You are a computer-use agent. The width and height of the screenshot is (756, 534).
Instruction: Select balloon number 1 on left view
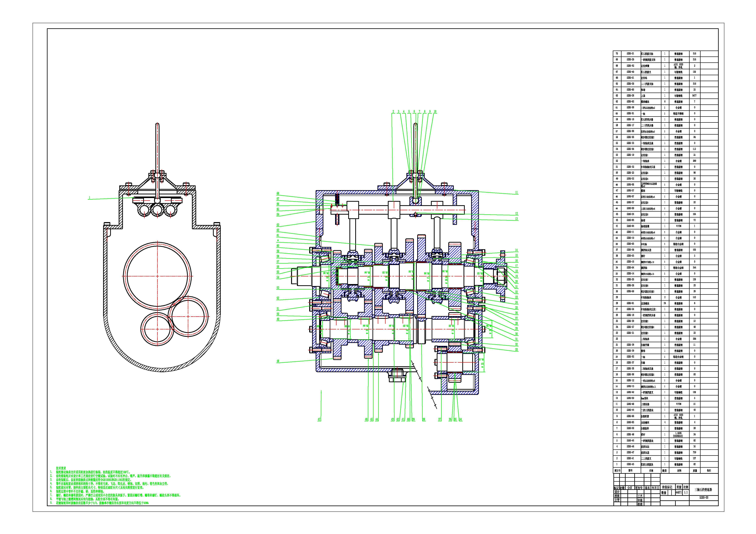[x=89, y=198]
